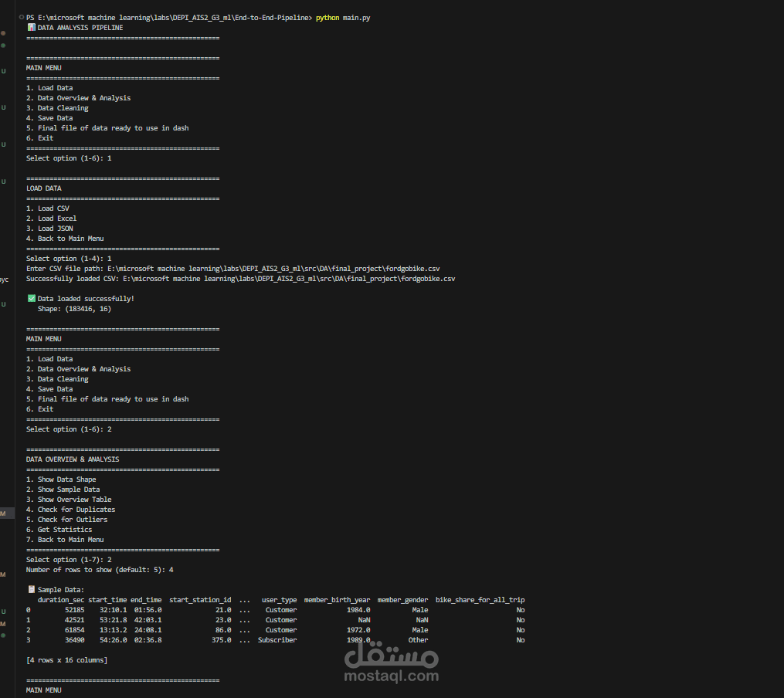The image size is (784, 698).
Task: Click the 'bike_share_for_all_trip' column header
Action: point(480,600)
